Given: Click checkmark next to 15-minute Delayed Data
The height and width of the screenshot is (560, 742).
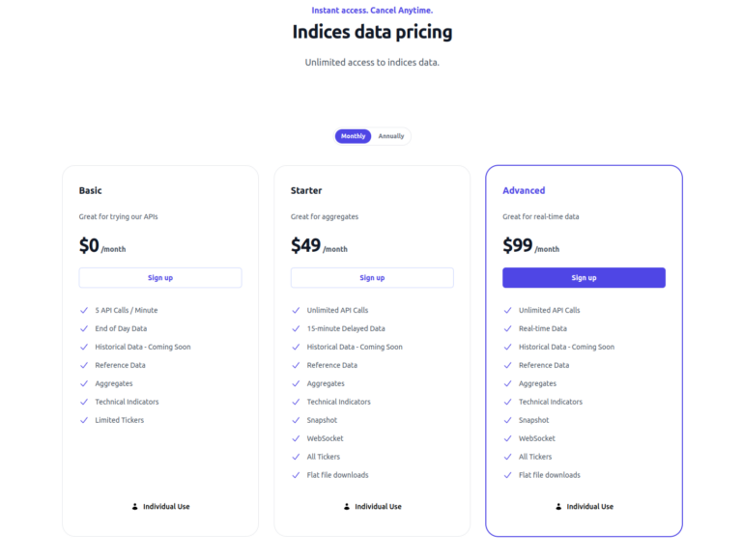Looking at the screenshot, I should [297, 328].
